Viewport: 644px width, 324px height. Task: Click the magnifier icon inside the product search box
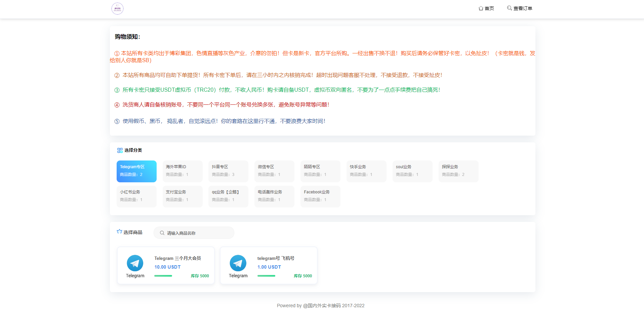point(162,233)
